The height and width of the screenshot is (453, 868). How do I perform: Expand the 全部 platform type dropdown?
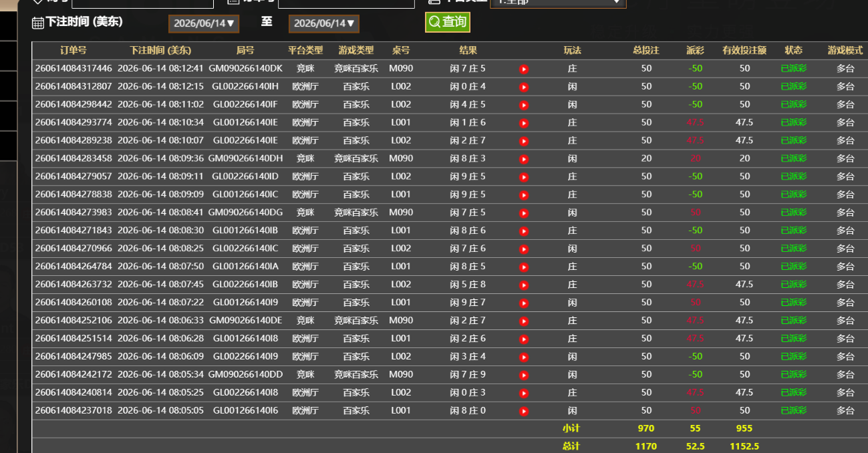pyautogui.click(x=558, y=2)
